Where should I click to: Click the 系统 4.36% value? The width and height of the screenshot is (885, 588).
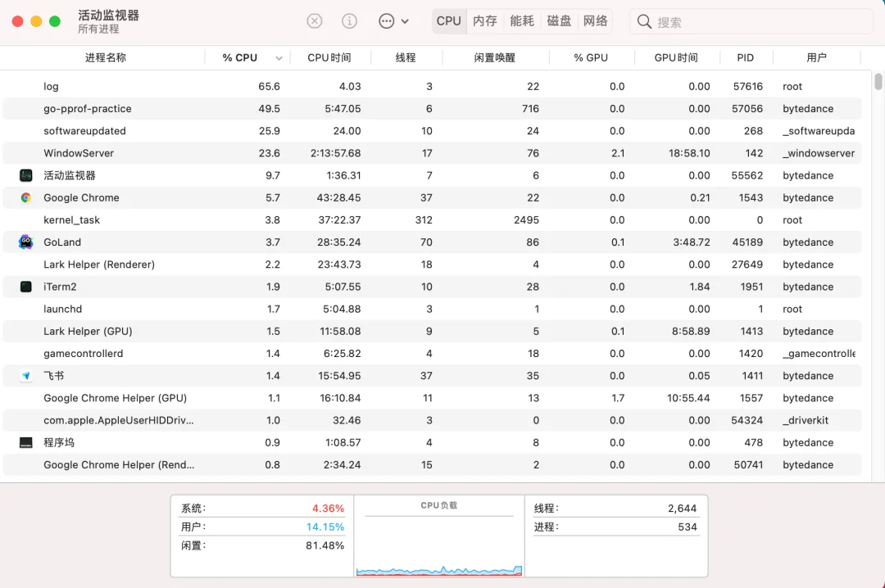[328, 509]
